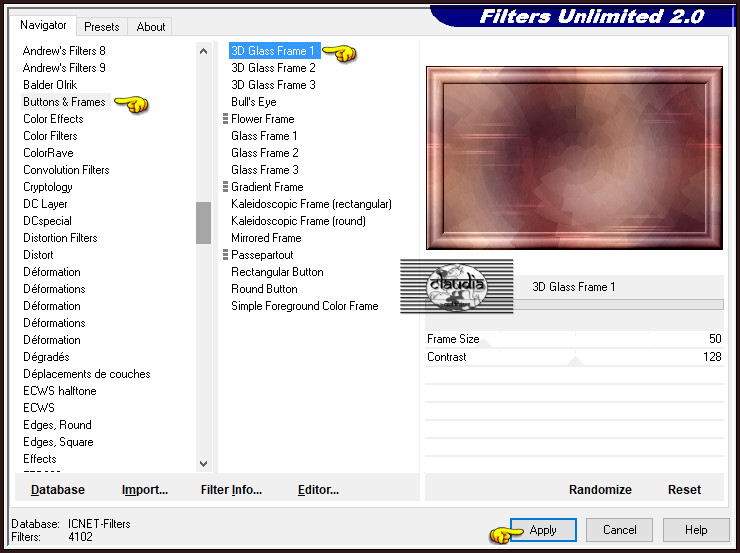Choose Effects category

[40, 459]
